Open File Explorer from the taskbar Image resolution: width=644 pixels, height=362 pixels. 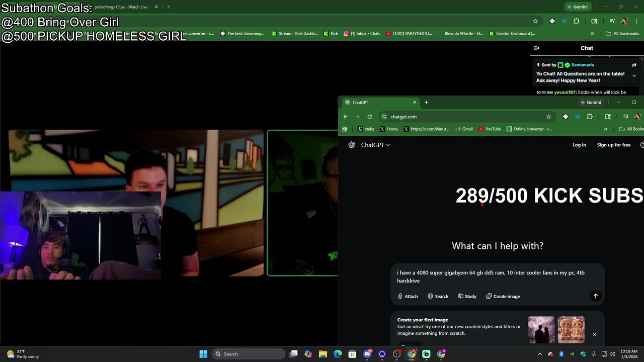323,354
